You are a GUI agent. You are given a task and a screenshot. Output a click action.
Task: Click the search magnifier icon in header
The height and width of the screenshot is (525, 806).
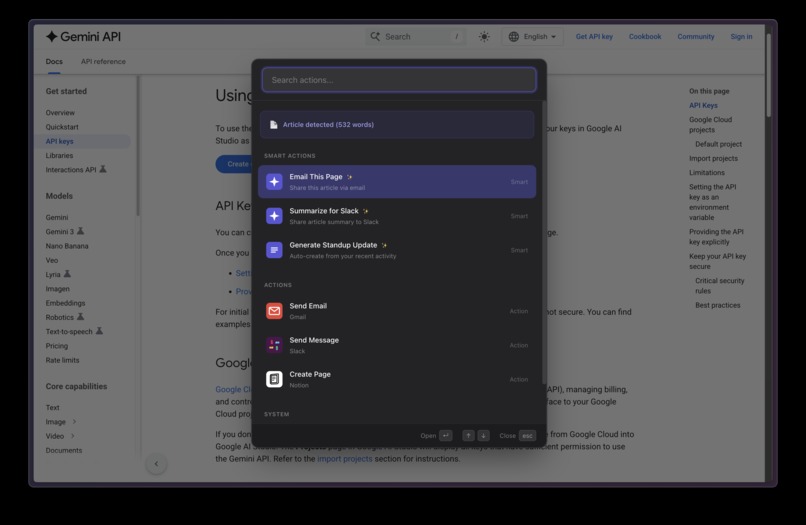375,37
